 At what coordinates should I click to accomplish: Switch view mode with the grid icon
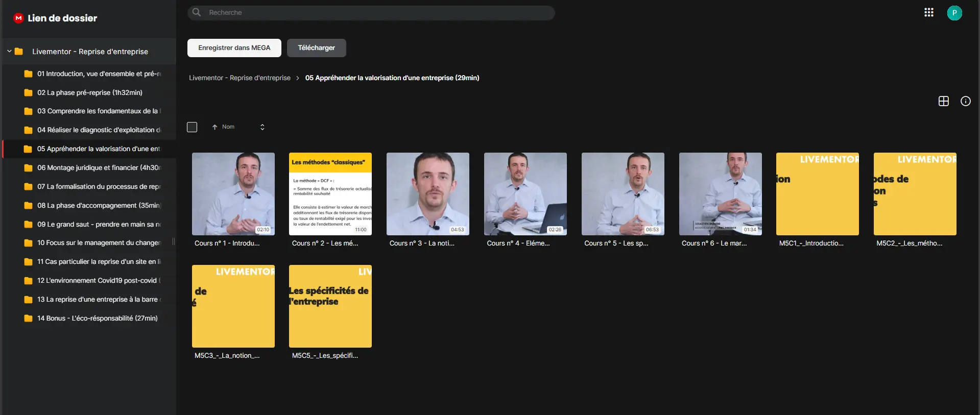pos(944,101)
